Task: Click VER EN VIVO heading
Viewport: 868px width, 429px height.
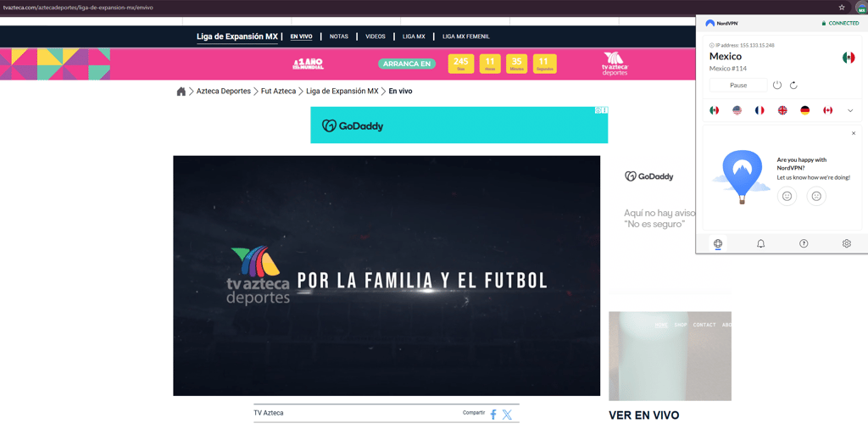Action: pyautogui.click(x=644, y=415)
